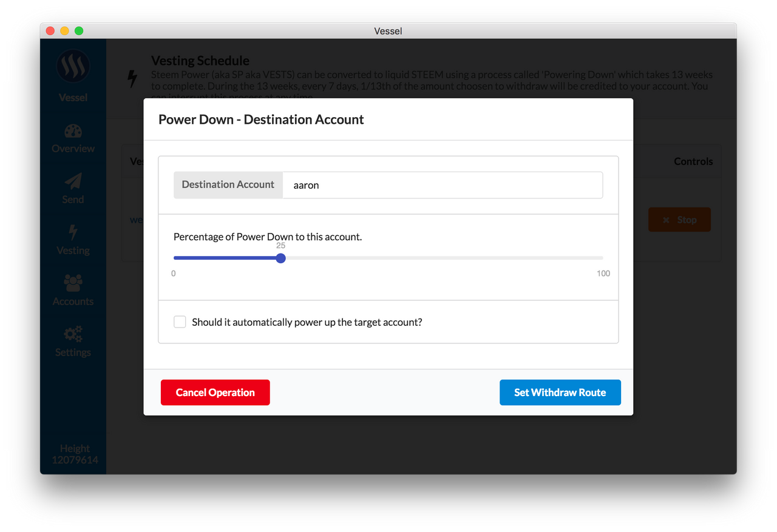Click the slider minimum label 0
This screenshot has width=777, height=532.
tap(174, 274)
